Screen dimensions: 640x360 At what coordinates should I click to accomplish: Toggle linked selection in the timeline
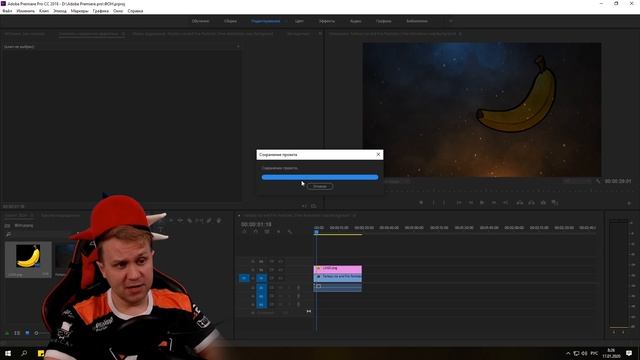[267, 232]
